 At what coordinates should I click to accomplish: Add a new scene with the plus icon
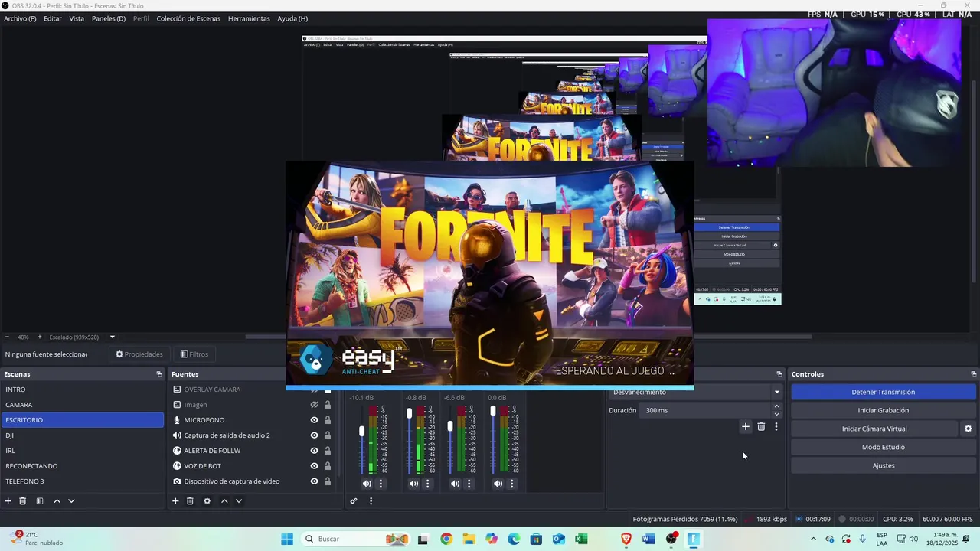(8, 501)
